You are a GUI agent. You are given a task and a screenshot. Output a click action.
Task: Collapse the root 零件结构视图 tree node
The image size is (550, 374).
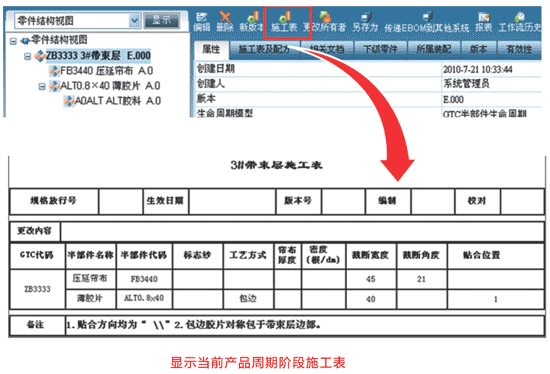tap(13, 41)
